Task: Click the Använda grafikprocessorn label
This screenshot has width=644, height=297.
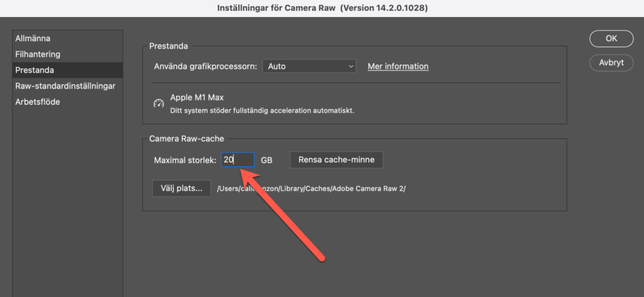Action: click(x=205, y=66)
